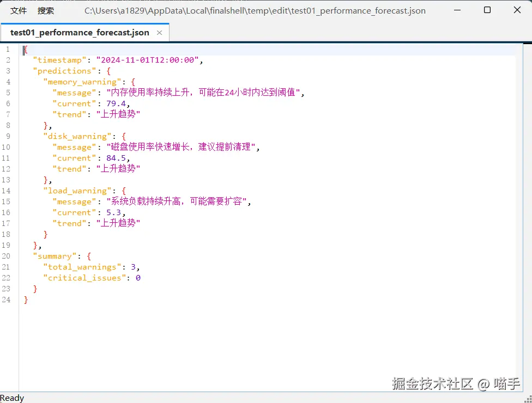This screenshot has width=532, height=403.
Task: Click the "load_warning" key
Action: (x=77, y=191)
